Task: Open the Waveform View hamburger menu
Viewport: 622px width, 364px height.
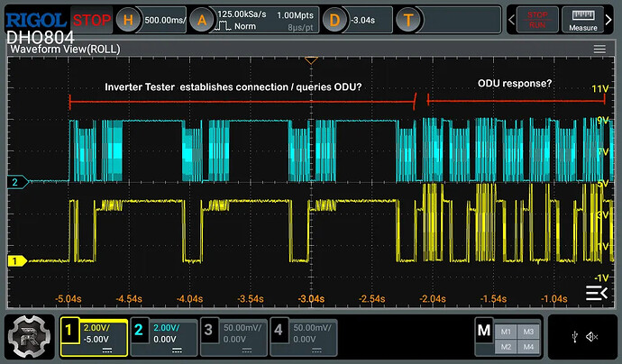Action: click(x=599, y=50)
